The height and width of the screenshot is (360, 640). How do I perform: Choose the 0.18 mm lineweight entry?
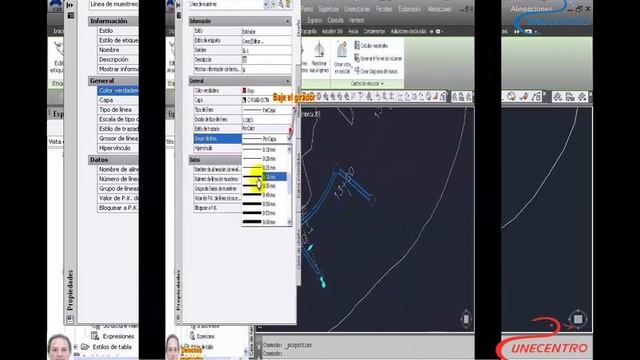[264, 149]
